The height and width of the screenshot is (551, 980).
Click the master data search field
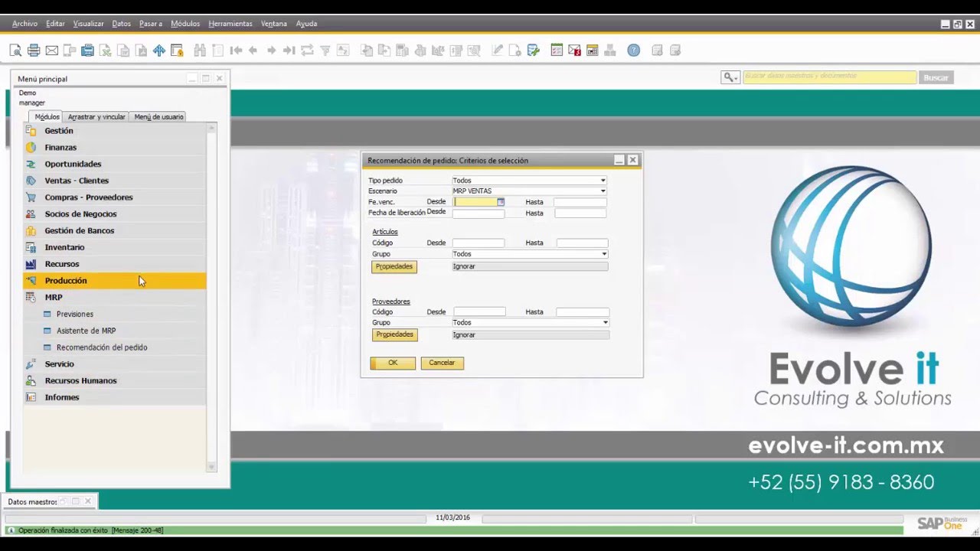[829, 77]
